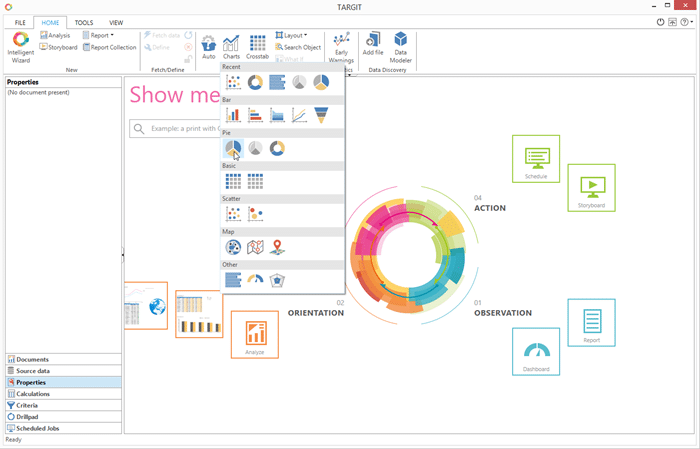
Task: Click the Search Object button
Action: coord(297,47)
